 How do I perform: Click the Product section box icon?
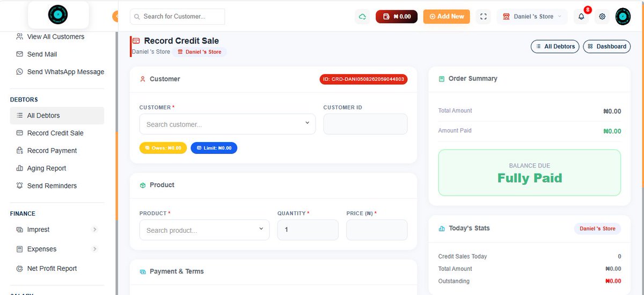[x=143, y=186]
